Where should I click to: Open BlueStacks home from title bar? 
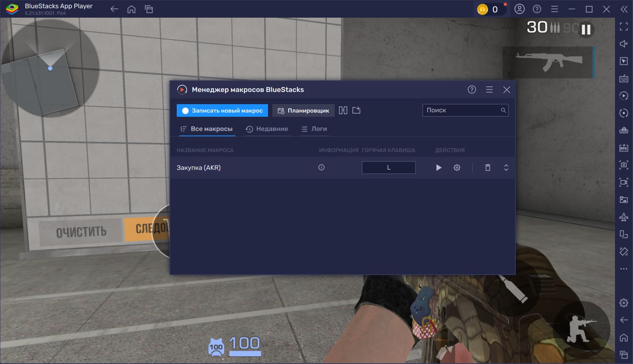(132, 9)
